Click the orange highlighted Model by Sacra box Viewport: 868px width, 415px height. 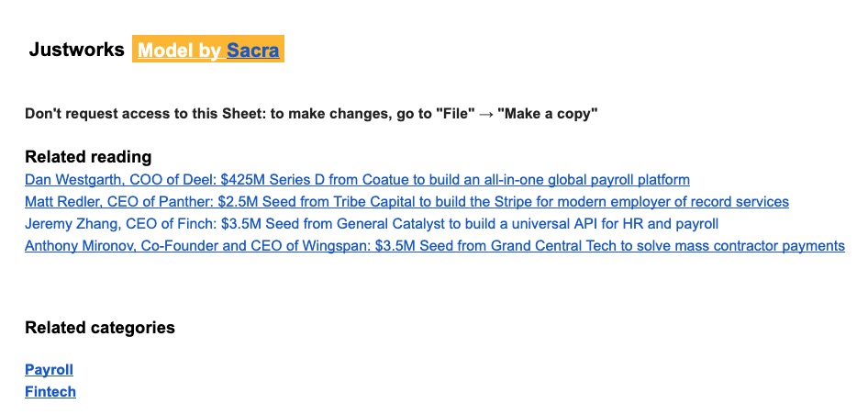(x=208, y=49)
